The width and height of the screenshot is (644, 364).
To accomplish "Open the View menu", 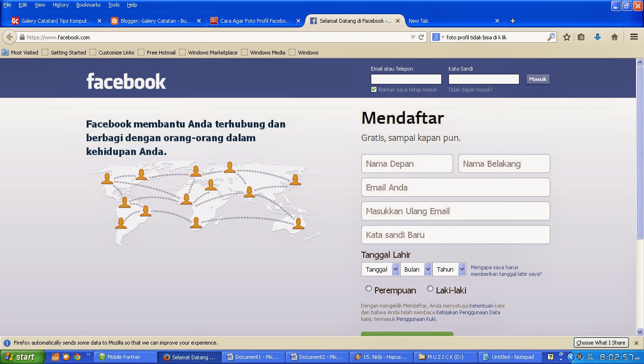I will tap(40, 5).
